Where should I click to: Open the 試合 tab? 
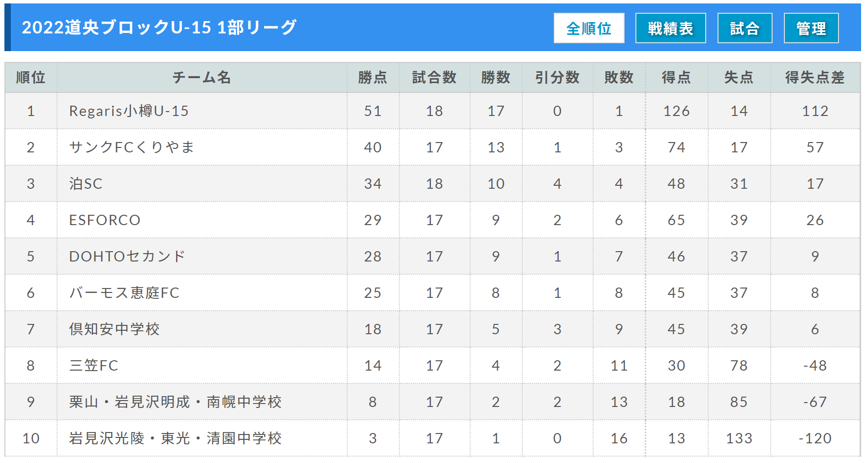(x=745, y=28)
